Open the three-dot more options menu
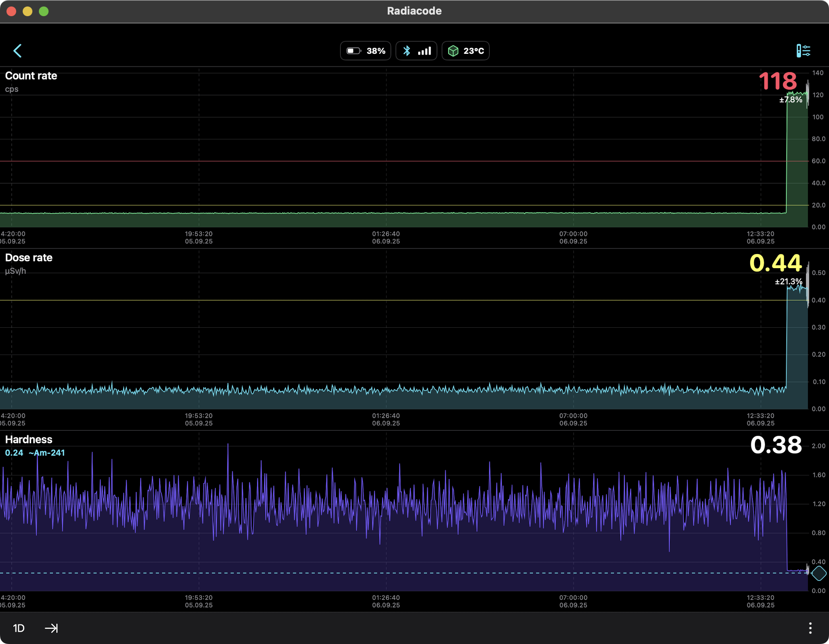829x644 pixels. click(x=810, y=628)
